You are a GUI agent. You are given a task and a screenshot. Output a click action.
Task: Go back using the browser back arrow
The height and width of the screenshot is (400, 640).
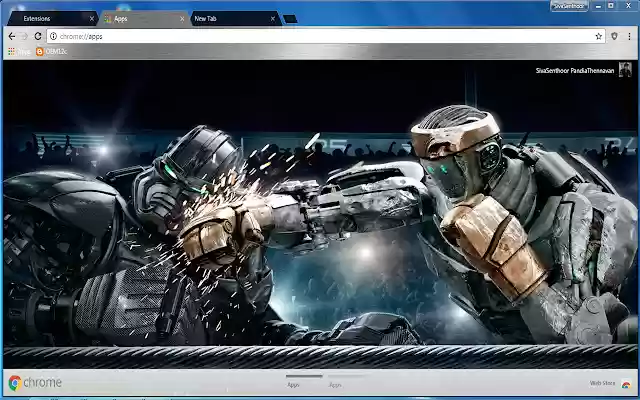tap(11, 36)
